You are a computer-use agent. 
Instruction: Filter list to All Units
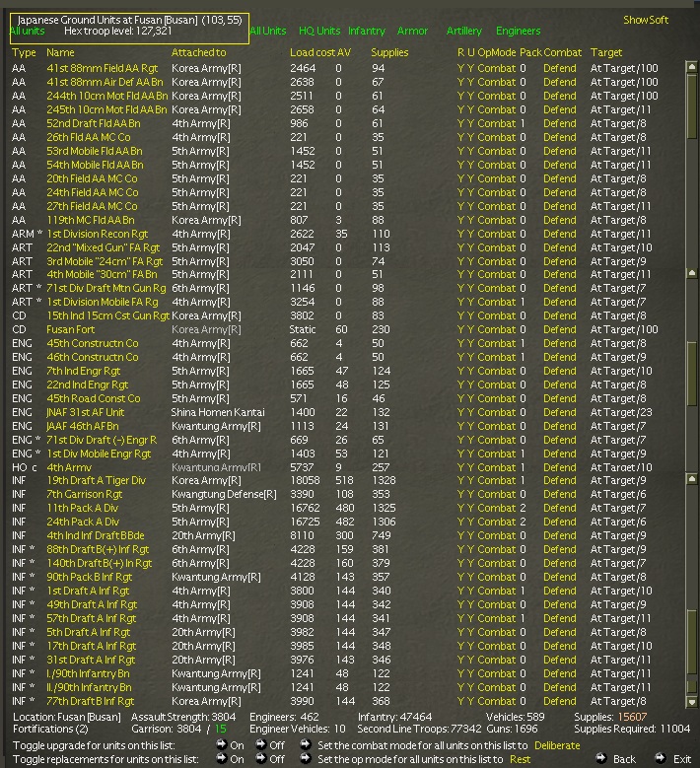pos(267,31)
